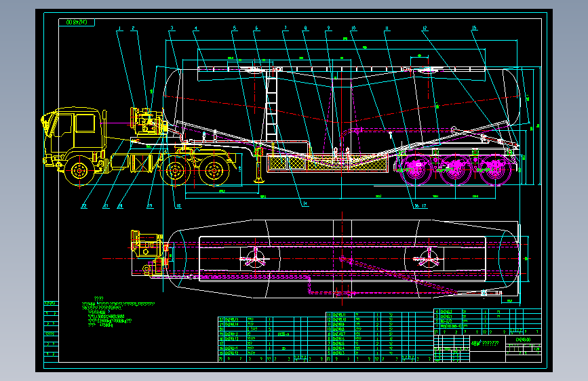Select callout number 8

point(306,28)
